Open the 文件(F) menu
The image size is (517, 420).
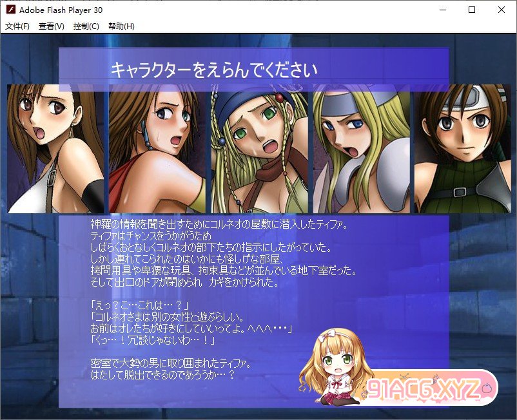(17, 26)
